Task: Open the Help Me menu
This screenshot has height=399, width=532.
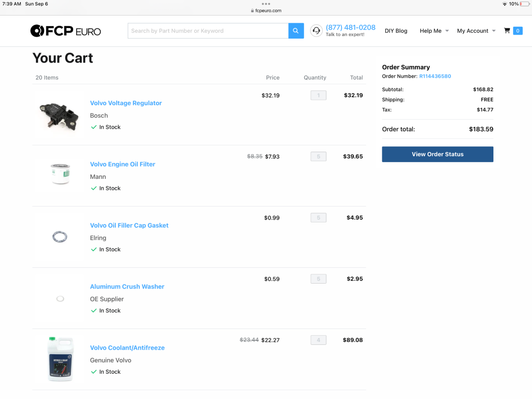Action: click(x=430, y=31)
